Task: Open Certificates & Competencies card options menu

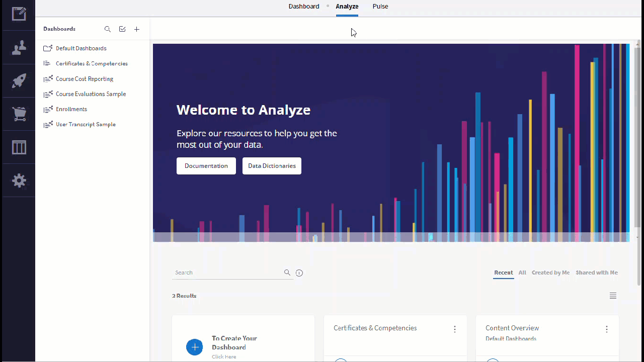Action: tap(455, 329)
